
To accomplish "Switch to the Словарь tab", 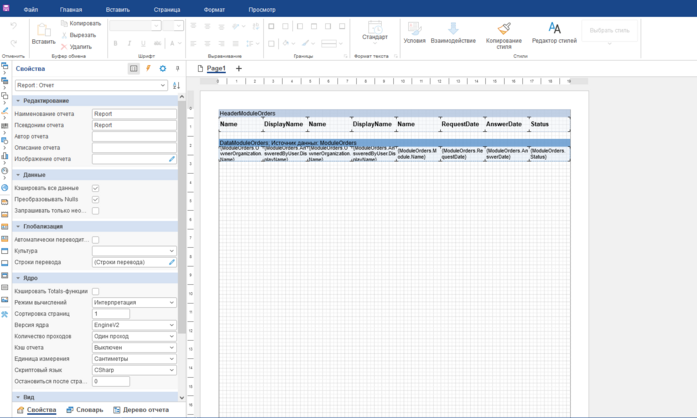I will (85, 410).
